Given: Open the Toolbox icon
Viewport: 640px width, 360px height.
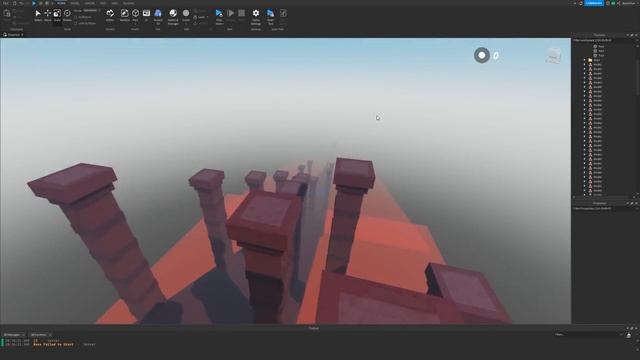Looking at the screenshot, I should pos(124,15).
